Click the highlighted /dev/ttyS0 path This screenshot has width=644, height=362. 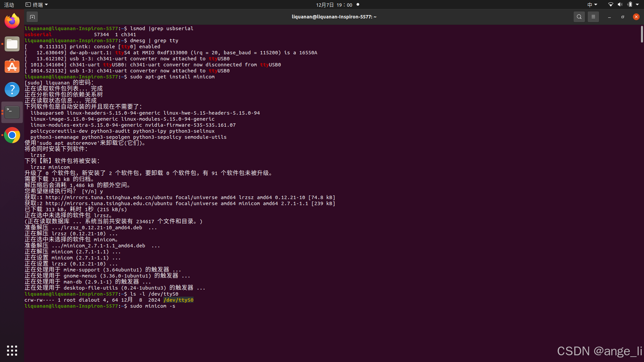click(178, 300)
